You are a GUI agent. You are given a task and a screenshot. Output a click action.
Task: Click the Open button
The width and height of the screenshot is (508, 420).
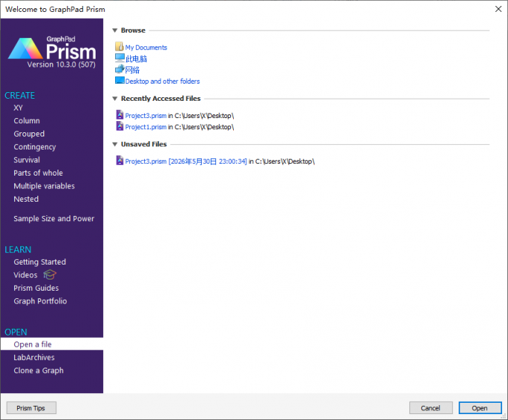480,408
